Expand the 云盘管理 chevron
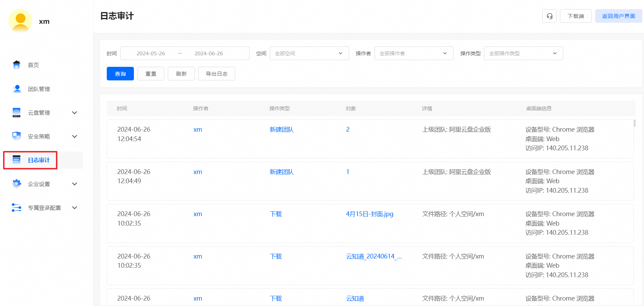The width and height of the screenshot is (644, 306). coord(75,113)
